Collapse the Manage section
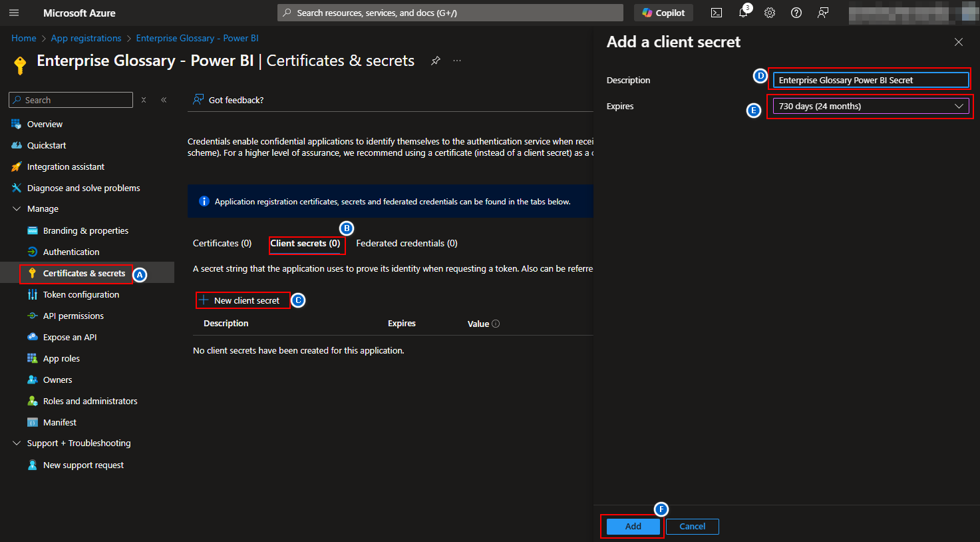 click(17, 209)
